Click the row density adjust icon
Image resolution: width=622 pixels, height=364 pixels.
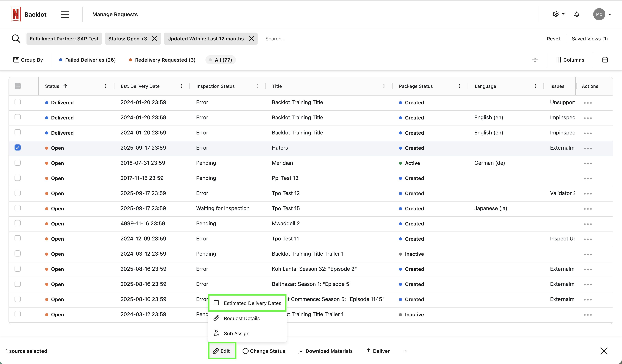(x=535, y=60)
